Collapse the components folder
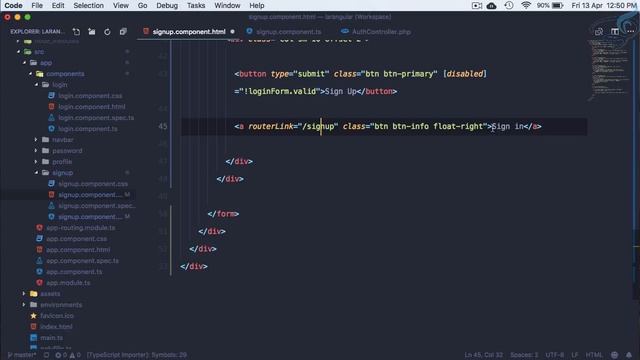The height and width of the screenshot is (360, 640). 31,74
